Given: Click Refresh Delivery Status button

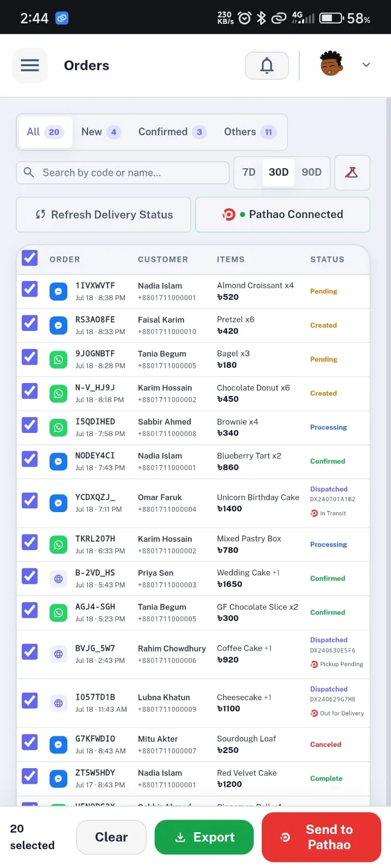Looking at the screenshot, I should 104,214.
